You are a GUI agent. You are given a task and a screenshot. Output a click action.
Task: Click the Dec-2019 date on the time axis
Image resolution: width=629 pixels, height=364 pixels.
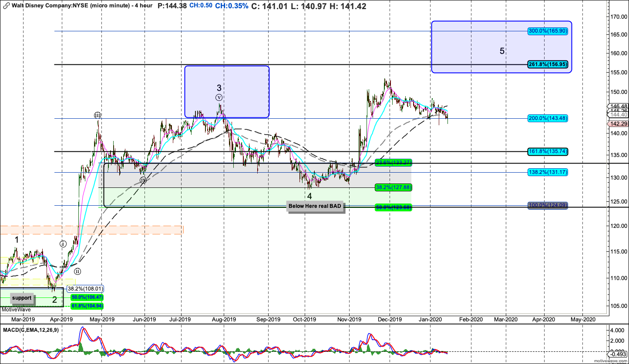coord(390,319)
